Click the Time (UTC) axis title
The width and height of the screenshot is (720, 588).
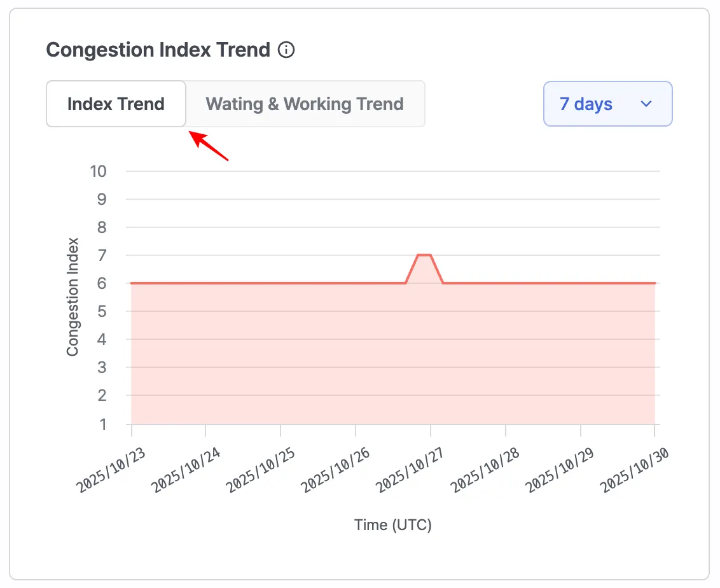pos(392,525)
